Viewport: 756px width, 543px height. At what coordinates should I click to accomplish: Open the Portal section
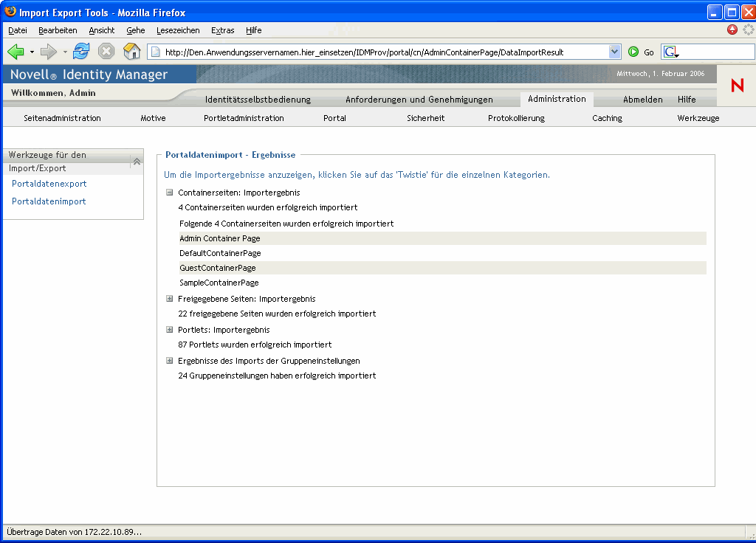click(x=334, y=118)
